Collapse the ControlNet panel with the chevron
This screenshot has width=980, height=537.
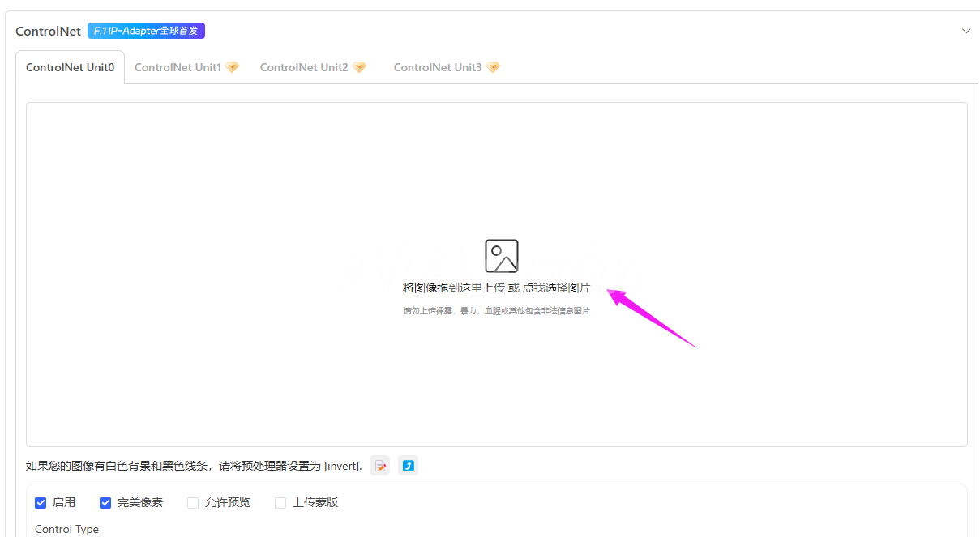(965, 31)
